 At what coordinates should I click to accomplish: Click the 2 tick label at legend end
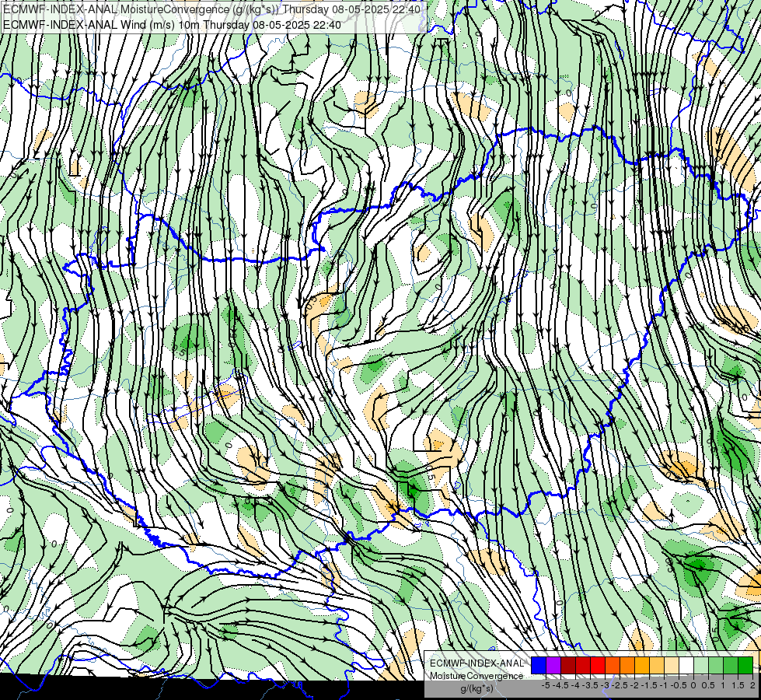[752, 685]
